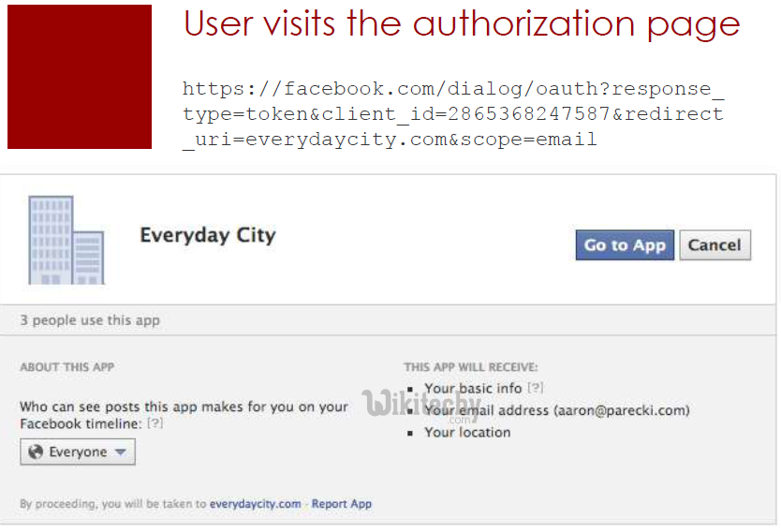Click the This App Will Receive heading
Screen dimensions: 781x532
coord(471,367)
